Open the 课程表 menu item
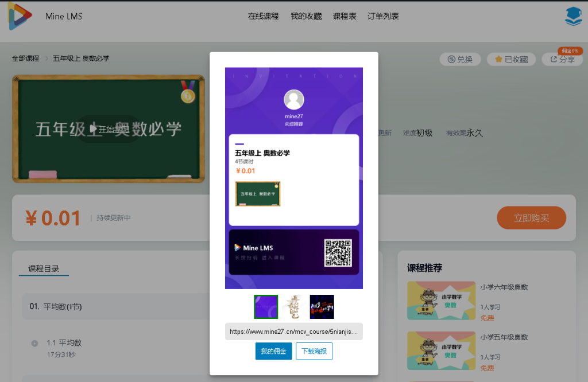Viewport: 588px width, 382px height. 345,16
